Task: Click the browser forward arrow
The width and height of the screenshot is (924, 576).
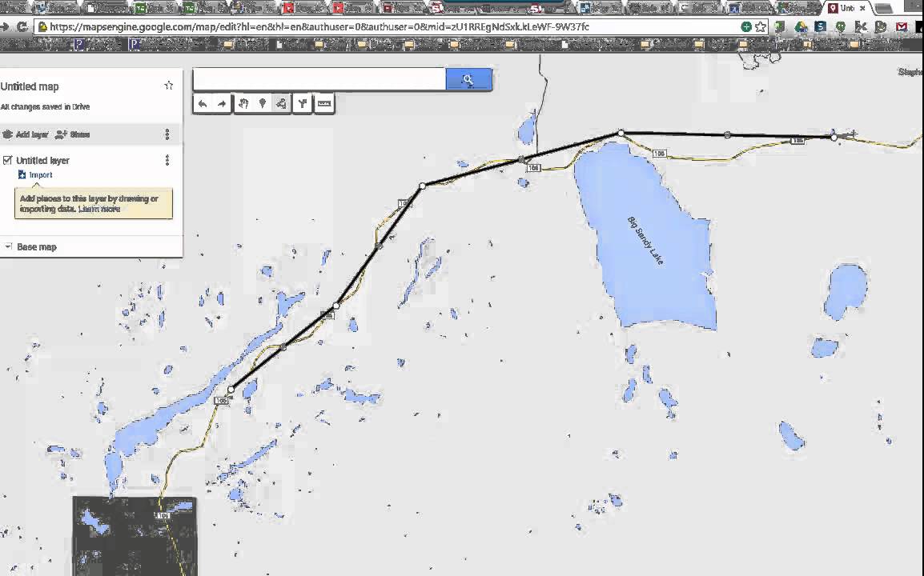Action: (x=5, y=26)
